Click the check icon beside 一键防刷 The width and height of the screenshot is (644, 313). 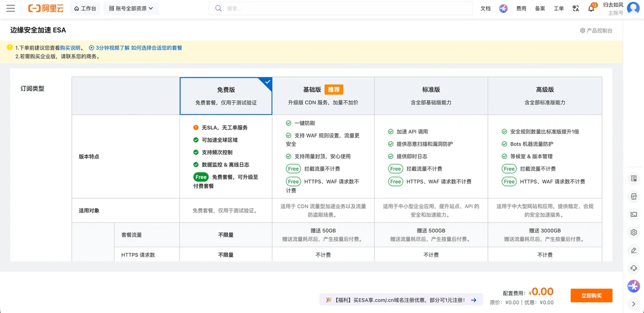pos(288,123)
